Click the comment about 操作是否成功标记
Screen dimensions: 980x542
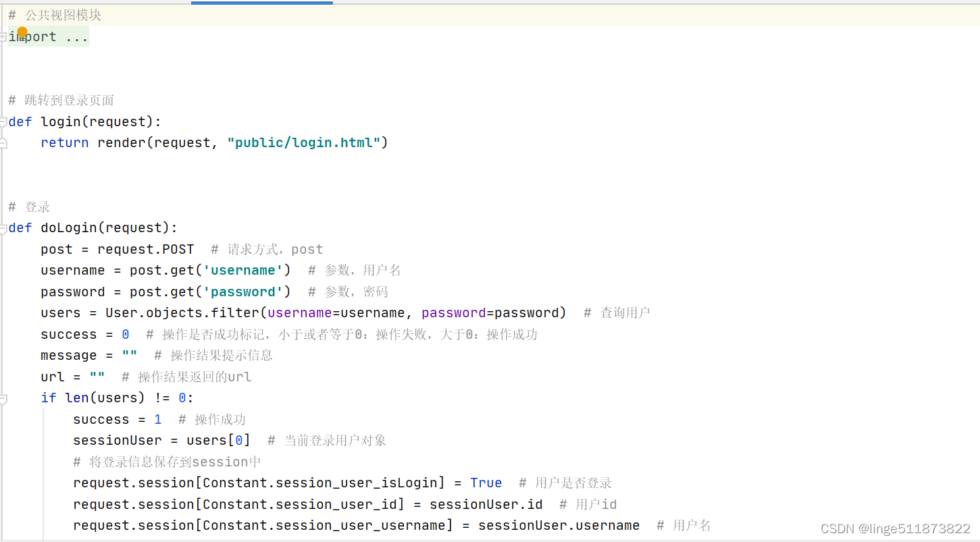point(342,334)
